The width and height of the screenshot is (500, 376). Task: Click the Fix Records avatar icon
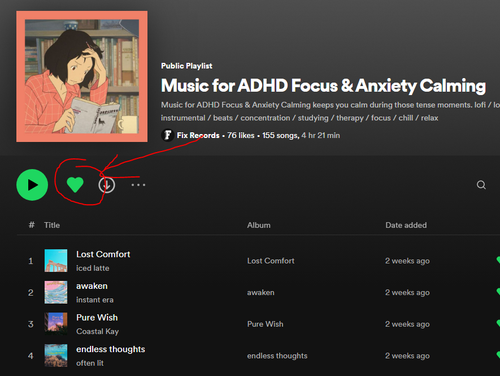pos(167,135)
